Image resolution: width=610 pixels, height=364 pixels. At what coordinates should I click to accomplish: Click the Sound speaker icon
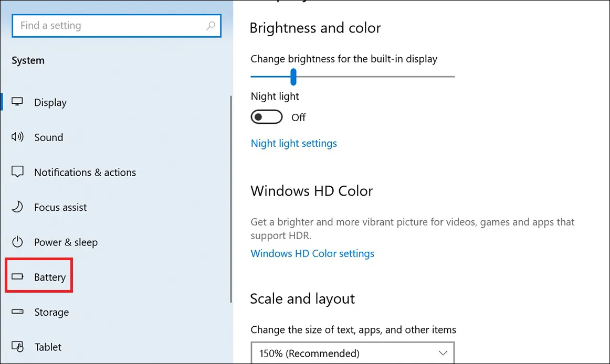(x=18, y=137)
